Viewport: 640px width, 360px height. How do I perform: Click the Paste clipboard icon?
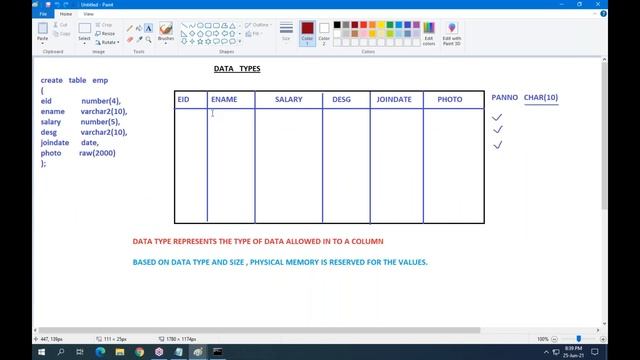pyautogui.click(x=42, y=29)
